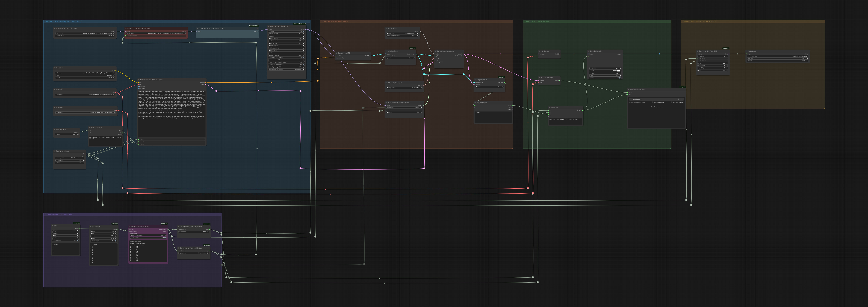
Task: Collapse the Float (duration) node
Action: pyautogui.click(x=55, y=129)
